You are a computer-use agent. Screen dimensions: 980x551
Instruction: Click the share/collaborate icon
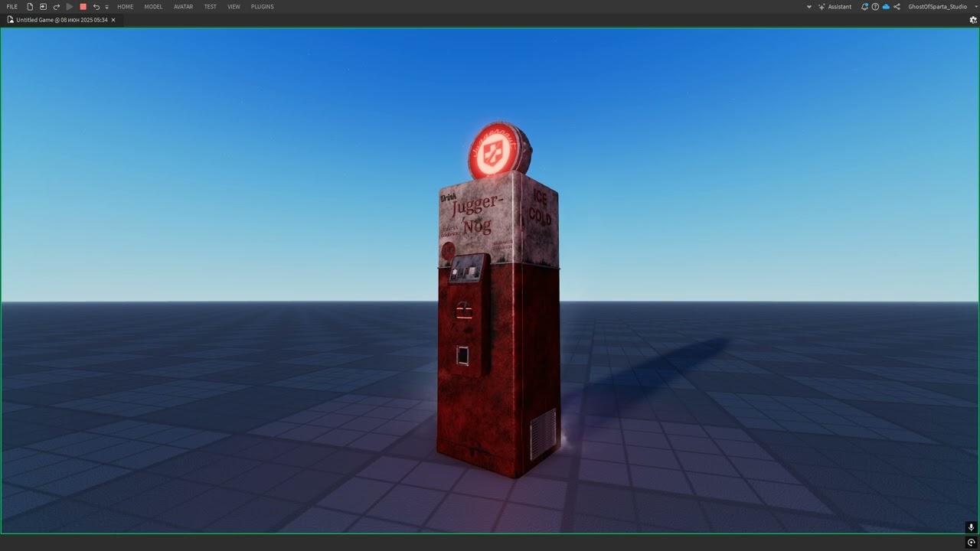[x=897, y=7]
